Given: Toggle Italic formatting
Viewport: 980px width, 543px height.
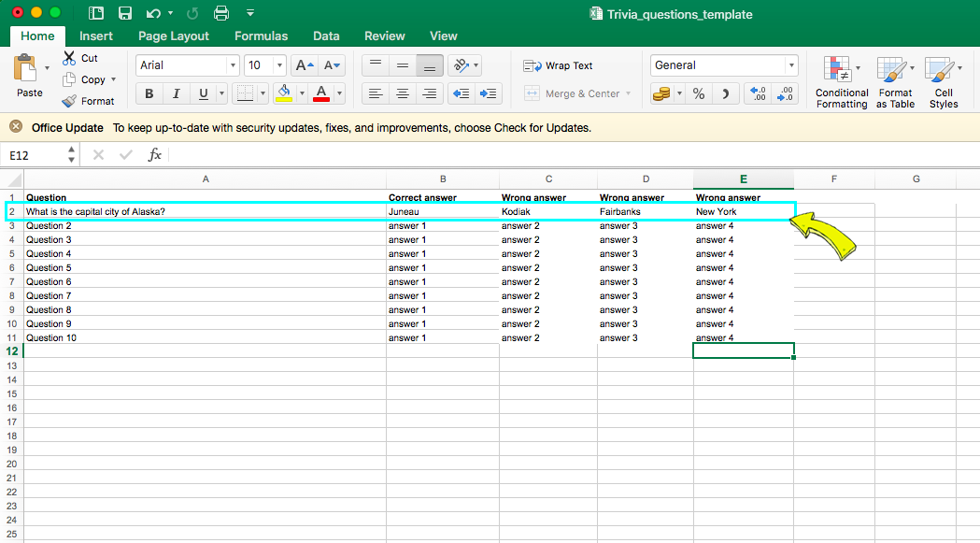Looking at the screenshot, I should coord(175,93).
